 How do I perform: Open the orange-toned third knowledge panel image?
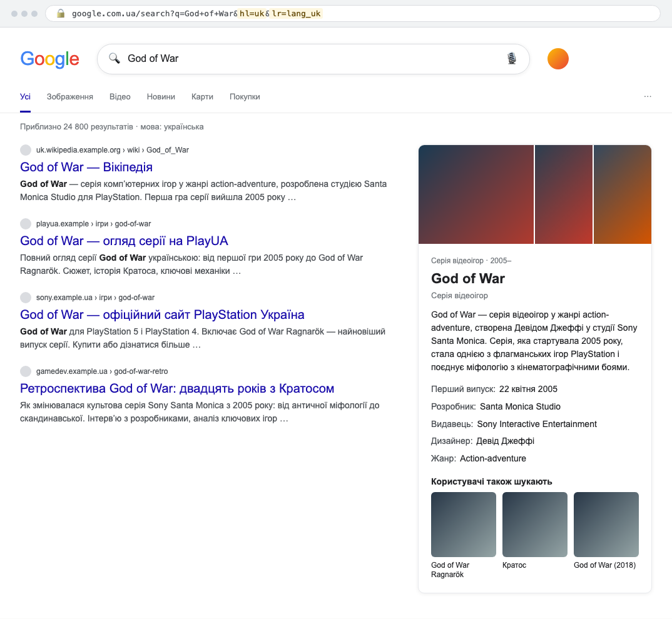point(623,194)
